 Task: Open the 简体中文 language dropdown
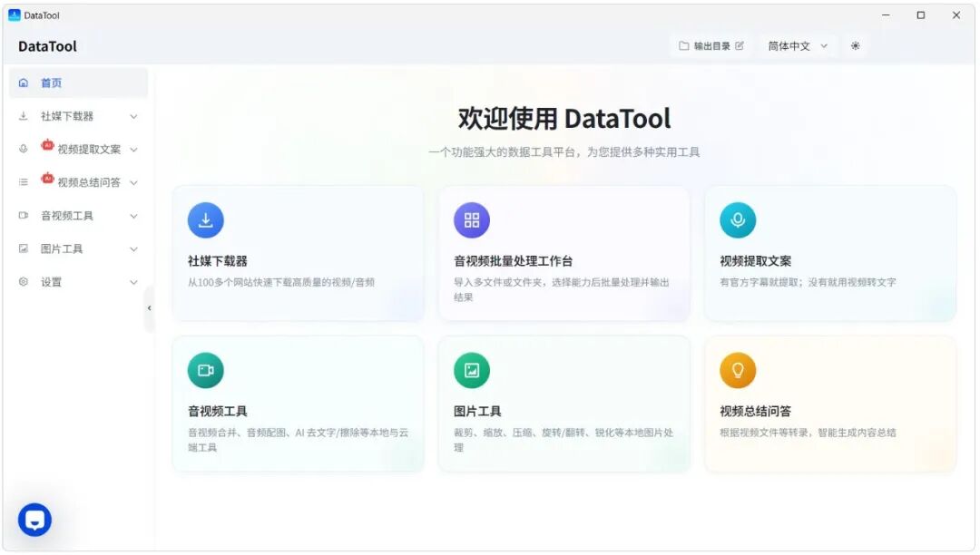pyautogui.click(x=798, y=46)
